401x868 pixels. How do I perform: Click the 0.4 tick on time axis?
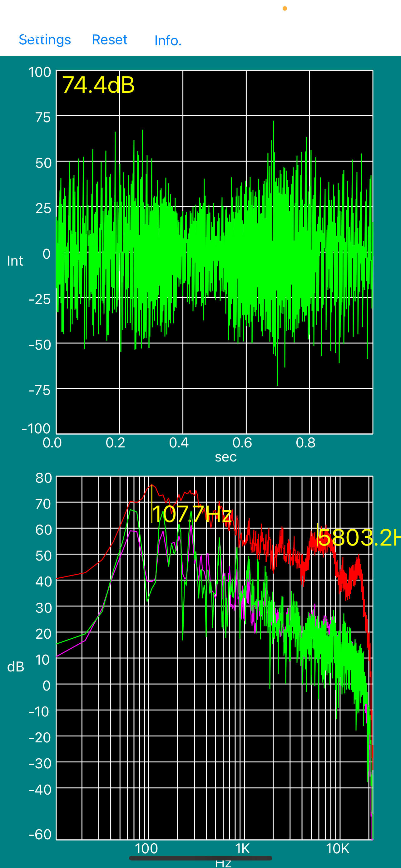coord(179,443)
